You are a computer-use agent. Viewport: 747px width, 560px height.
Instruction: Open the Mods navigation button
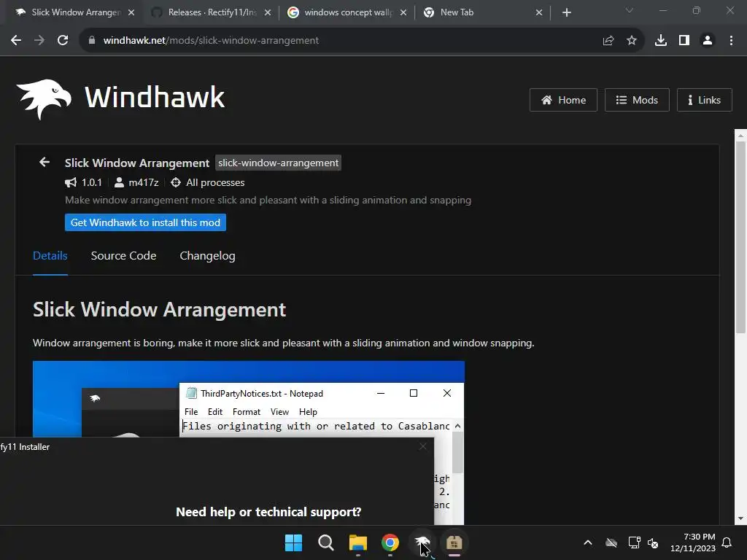coord(637,100)
